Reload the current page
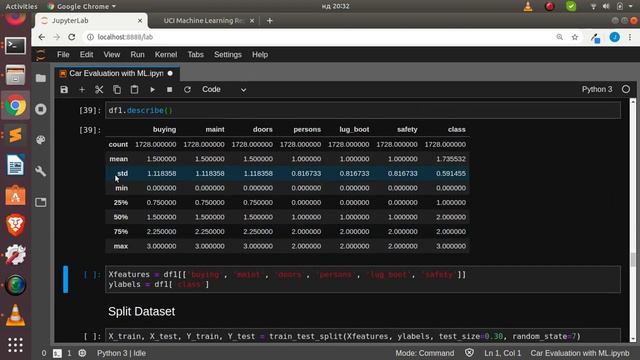 point(71,37)
